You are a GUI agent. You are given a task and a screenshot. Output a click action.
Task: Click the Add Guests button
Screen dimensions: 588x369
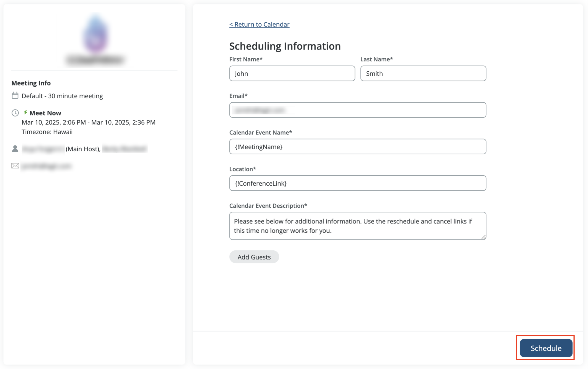(254, 257)
